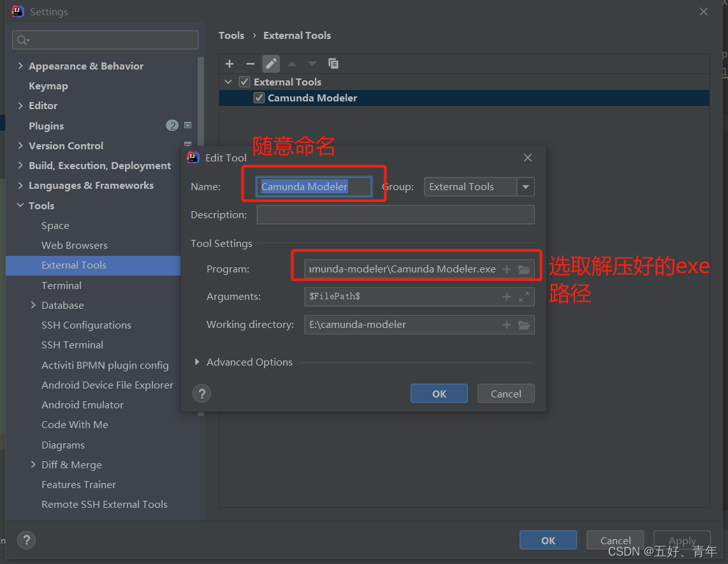Image resolution: width=728 pixels, height=564 pixels.
Task: Click into the Description field
Action: 396,214
